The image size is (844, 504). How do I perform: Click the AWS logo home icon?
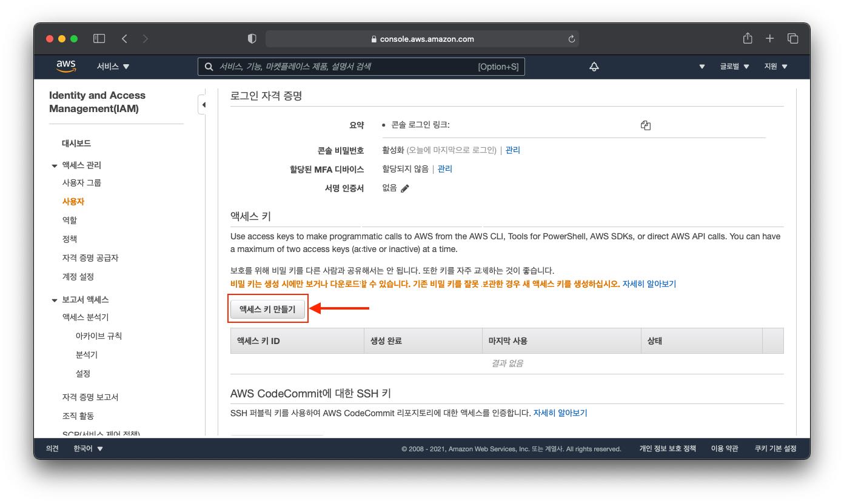[65, 66]
